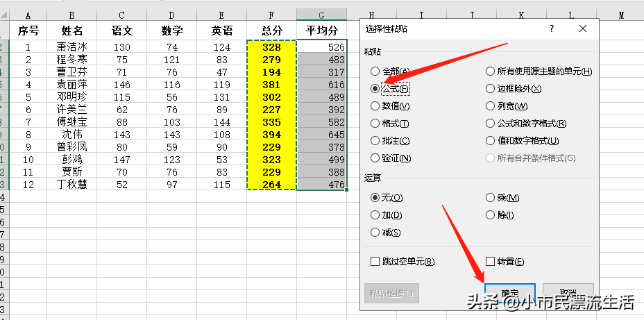Click the 序号 header cell
Screen dimensions: 644x320
pos(28,31)
